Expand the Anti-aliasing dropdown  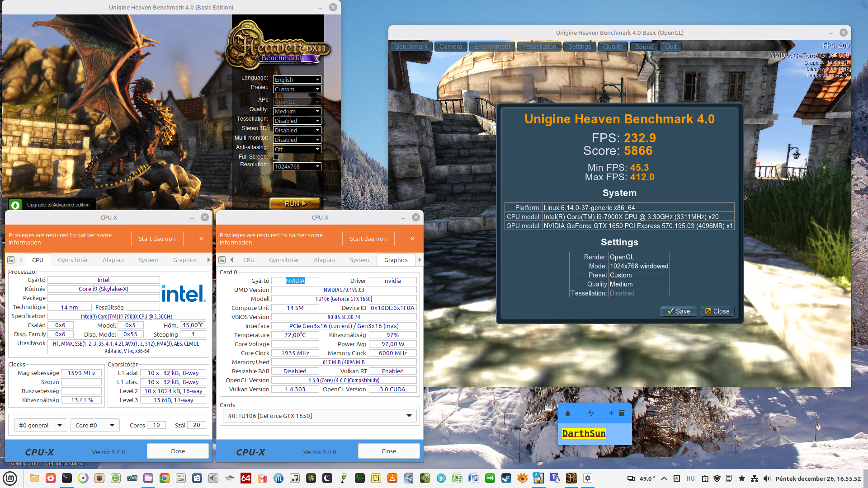tap(297, 149)
